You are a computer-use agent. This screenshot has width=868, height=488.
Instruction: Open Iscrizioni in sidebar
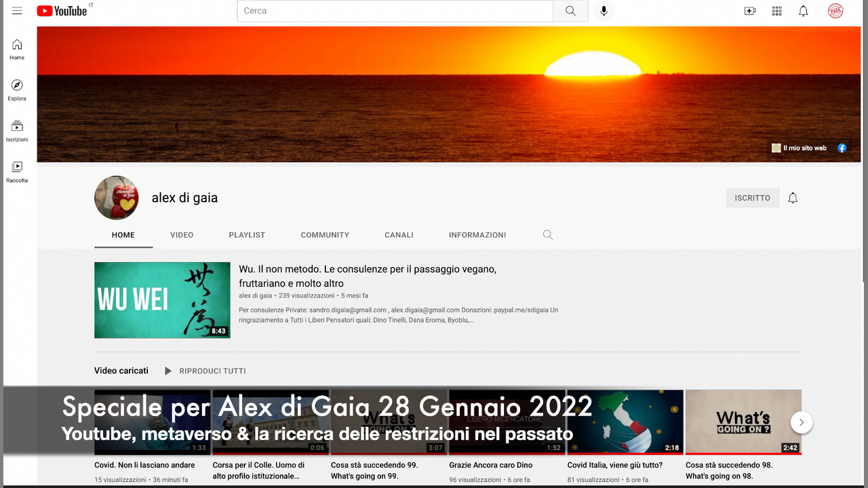[17, 130]
